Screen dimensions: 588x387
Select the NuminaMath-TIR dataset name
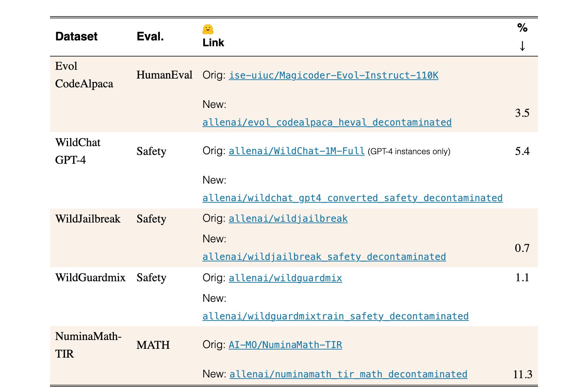(88, 345)
